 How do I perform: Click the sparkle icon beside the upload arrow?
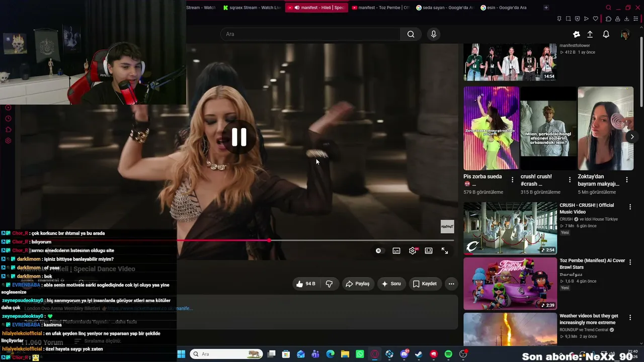[x=577, y=34]
